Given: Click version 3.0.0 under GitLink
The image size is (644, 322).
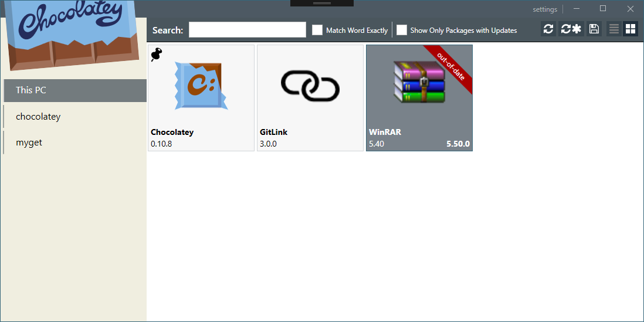Looking at the screenshot, I should (x=268, y=144).
